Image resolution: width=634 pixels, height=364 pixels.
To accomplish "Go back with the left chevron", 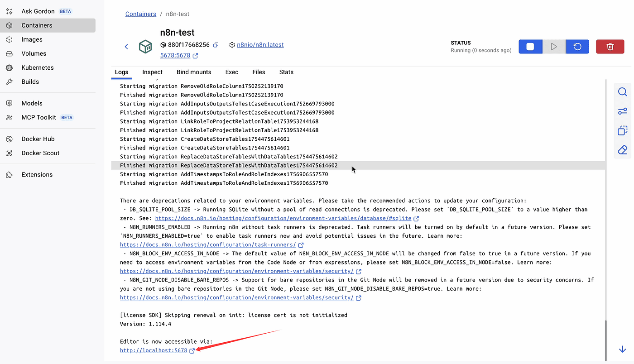I will pyautogui.click(x=126, y=47).
